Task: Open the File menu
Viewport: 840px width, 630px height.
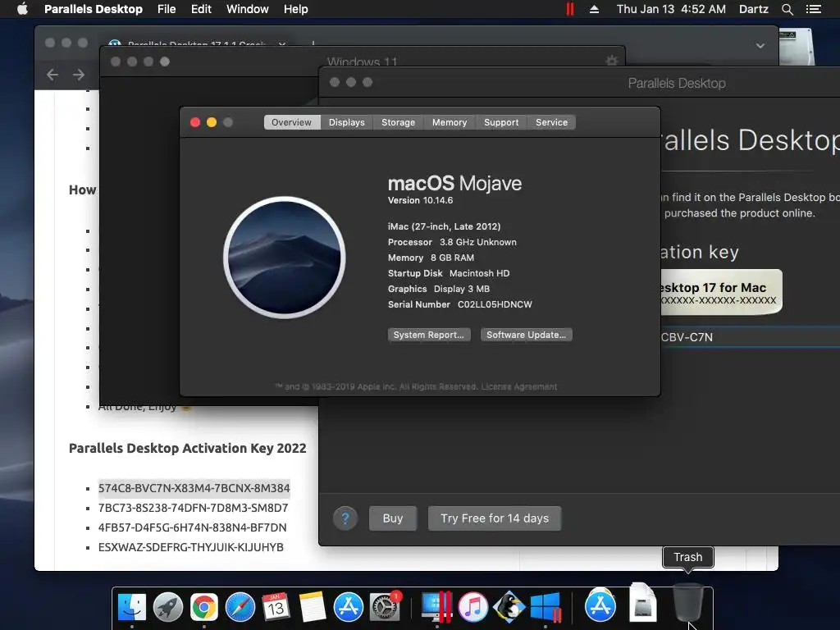Action: pyautogui.click(x=167, y=9)
